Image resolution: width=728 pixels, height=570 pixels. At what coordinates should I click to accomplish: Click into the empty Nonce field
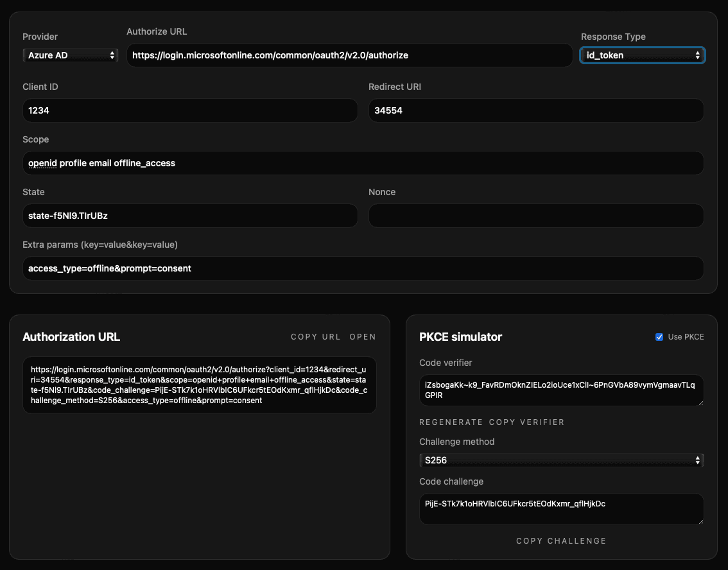536,216
